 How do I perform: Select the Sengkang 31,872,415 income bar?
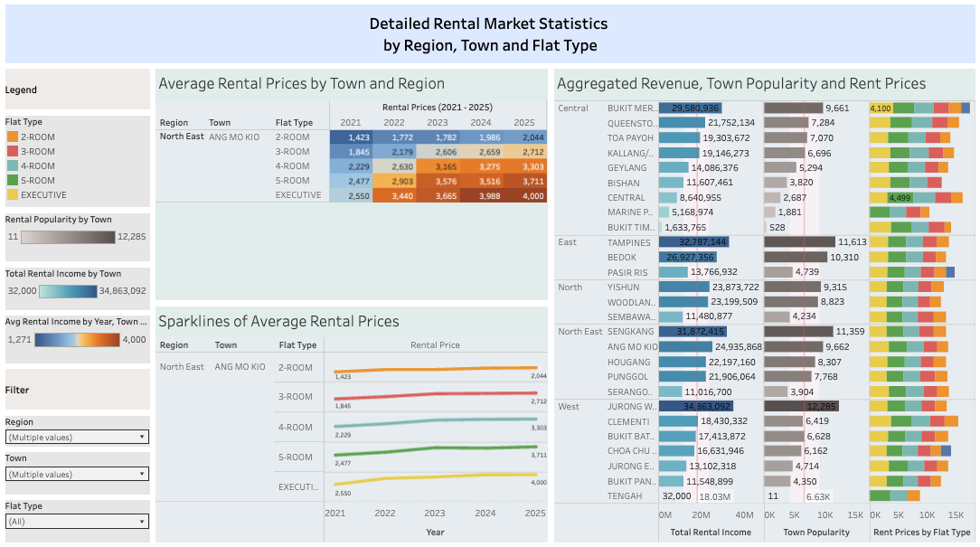pos(693,332)
